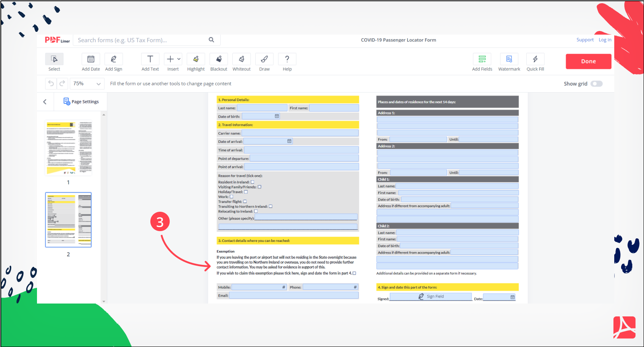This screenshot has width=644, height=347.
Task: Click the Child 2 First name field
Action: (457, 239)
